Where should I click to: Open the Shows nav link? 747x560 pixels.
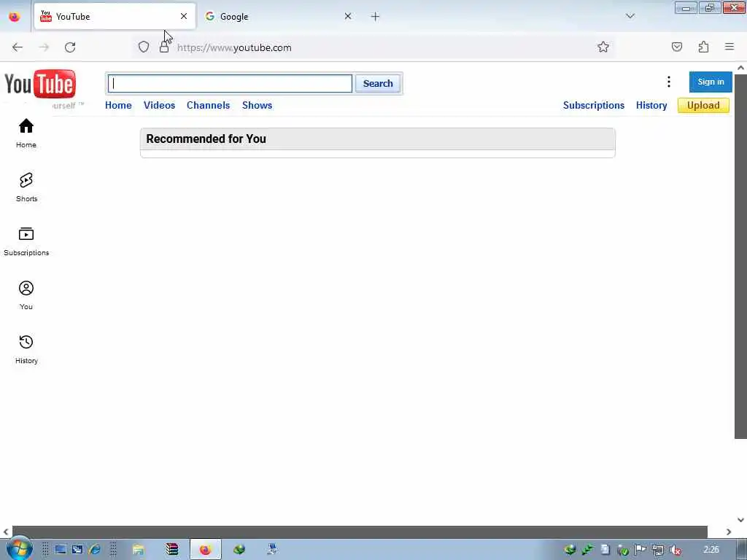tap(258, 105)
